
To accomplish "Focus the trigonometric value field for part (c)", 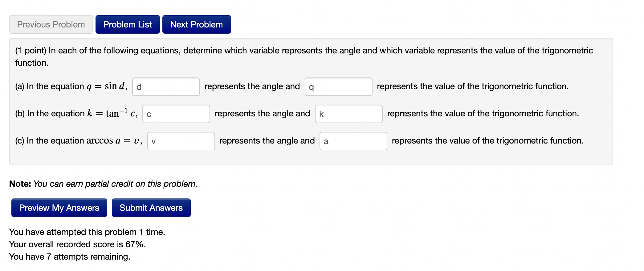I will click(x=353, y=141).
